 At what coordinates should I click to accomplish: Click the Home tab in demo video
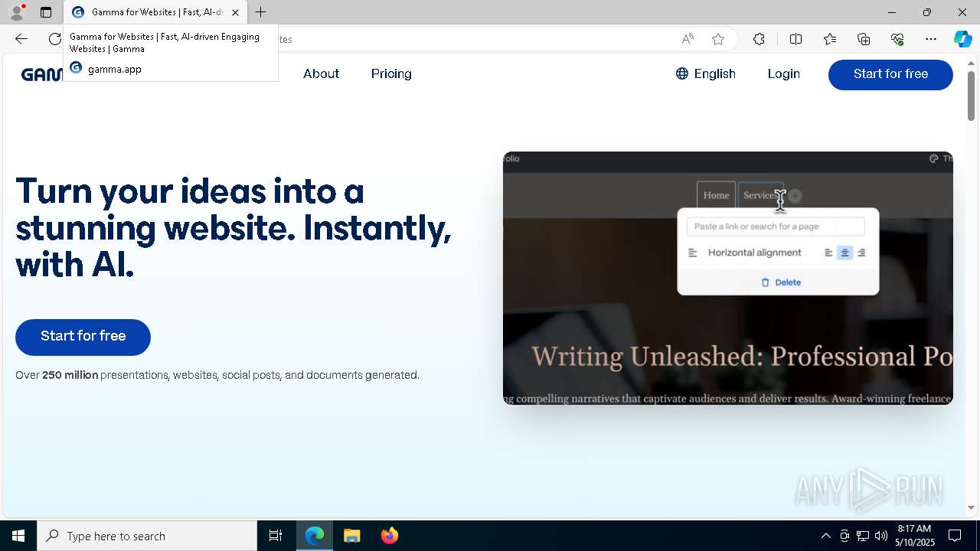[x=716, y=195]
